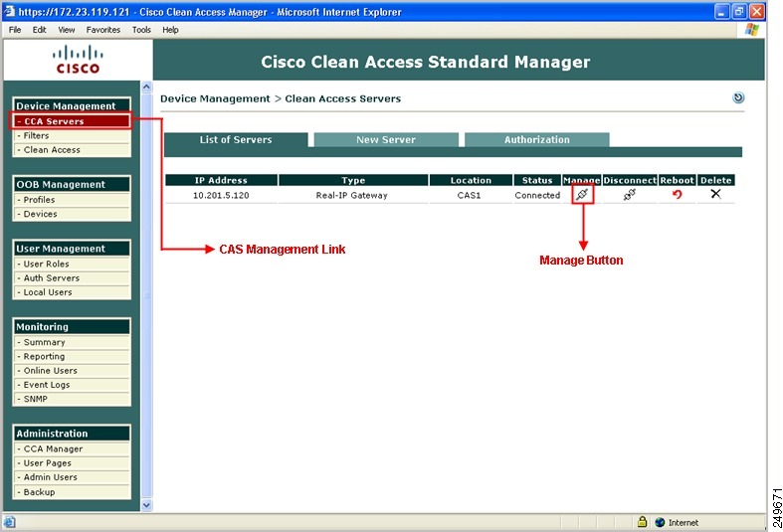Click the page icon in status bar
This screenshot has width=783, height=532.
10,522
